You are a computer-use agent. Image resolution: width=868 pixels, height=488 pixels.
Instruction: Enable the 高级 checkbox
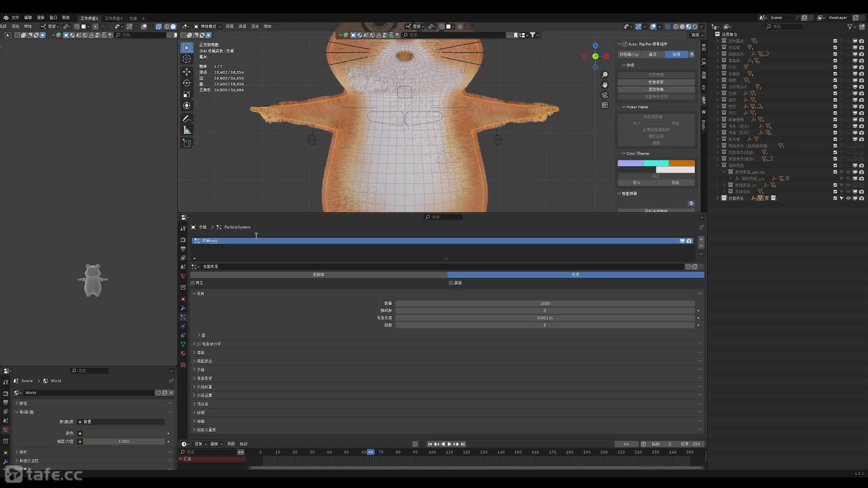click(x=451, y=283)
